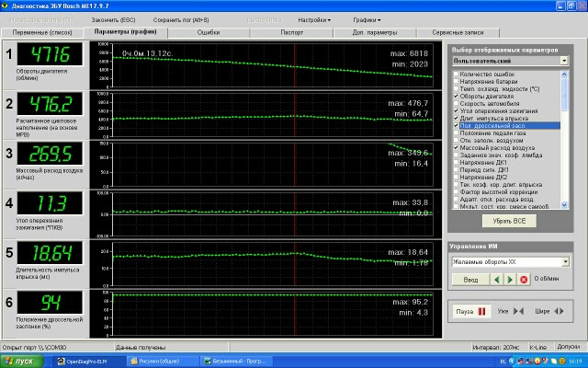
Task: Click the Интервал: 207мс status entry
Action: coord(496,348)
